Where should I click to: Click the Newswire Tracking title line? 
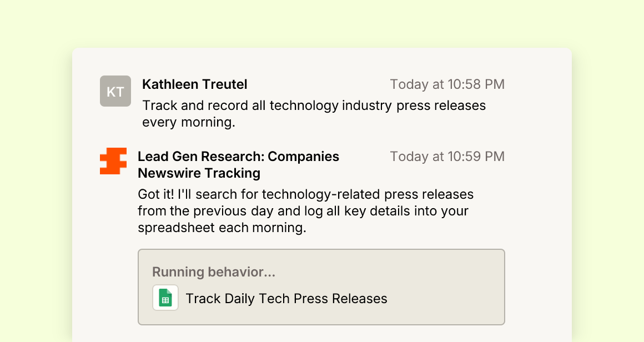[x=199, y=173]
